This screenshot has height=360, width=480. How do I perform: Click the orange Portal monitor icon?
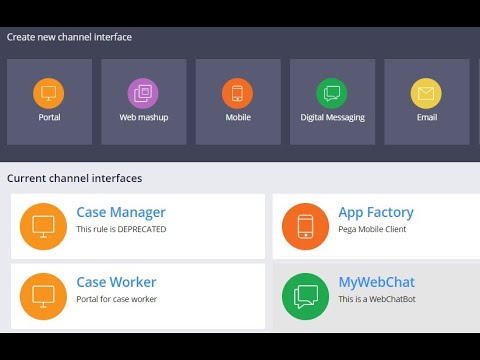[x=49, y=93]
